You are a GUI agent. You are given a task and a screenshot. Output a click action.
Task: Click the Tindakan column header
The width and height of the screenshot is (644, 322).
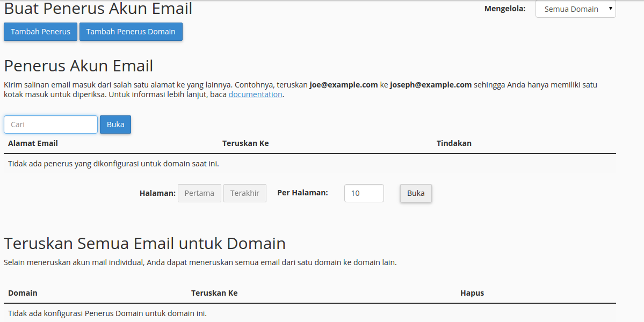point(454,143)
